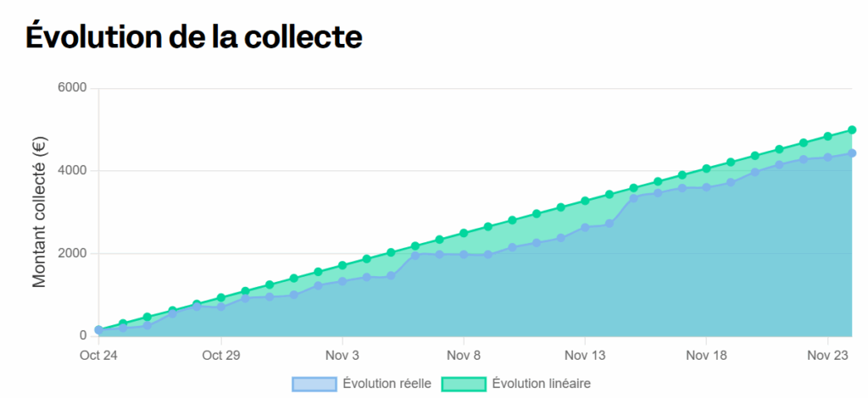Click the green data point above Nov 3
The height and width of the screenshot is (398, 868).
[x=342, y=265]
